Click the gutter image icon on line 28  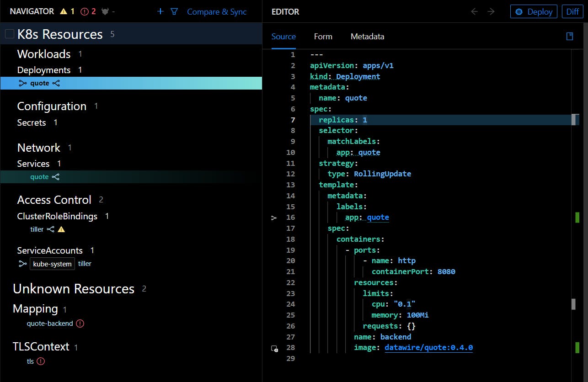pyautogui.click(x=274, y=348)
